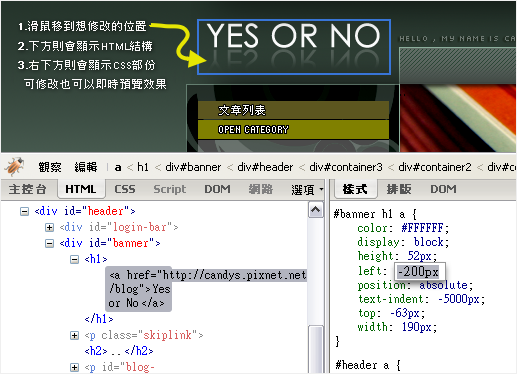The image size is (517, 374).
Task: Click the YES OR NO banner title
Action: pos(293,47)
